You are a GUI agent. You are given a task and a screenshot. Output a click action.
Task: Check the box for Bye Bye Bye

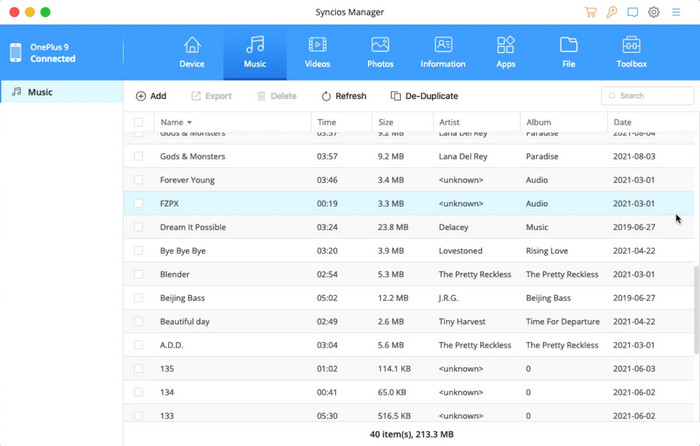[x=138, y=250]
